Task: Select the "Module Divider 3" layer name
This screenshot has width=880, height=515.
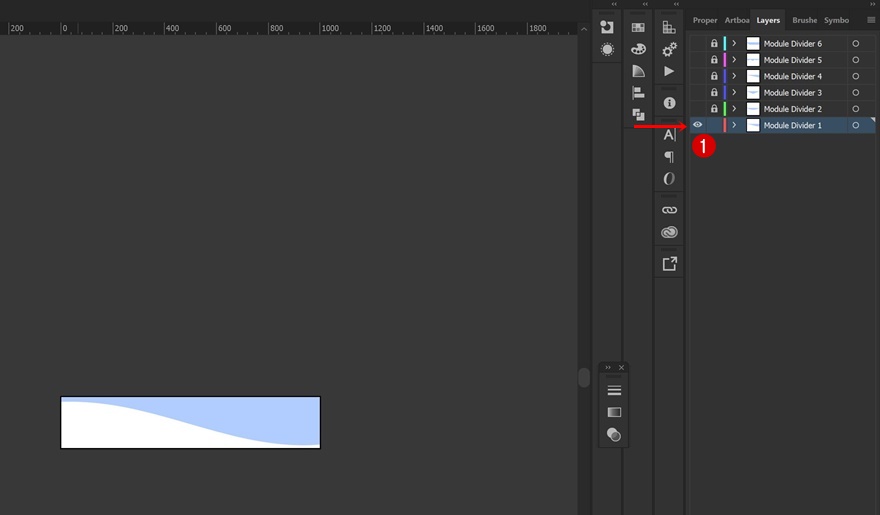Action: click(792, 93)
